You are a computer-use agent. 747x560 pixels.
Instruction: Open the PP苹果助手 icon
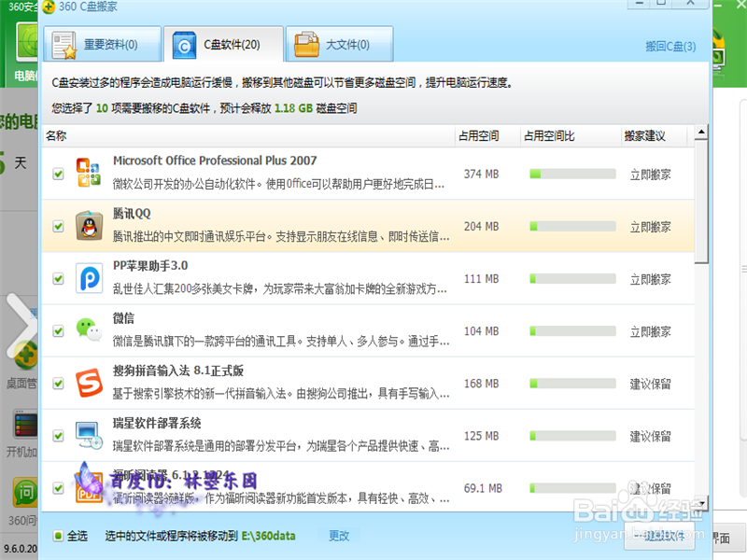[89, 278]
